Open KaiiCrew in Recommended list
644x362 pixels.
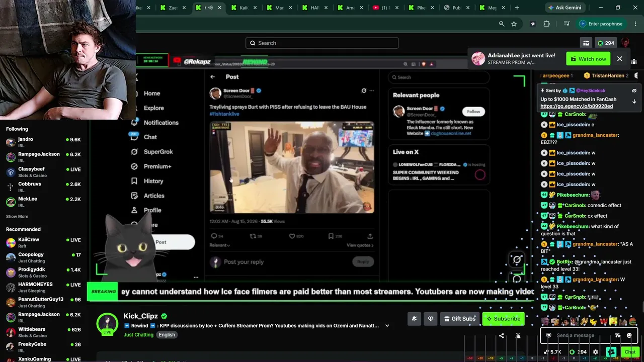[44, 242]
